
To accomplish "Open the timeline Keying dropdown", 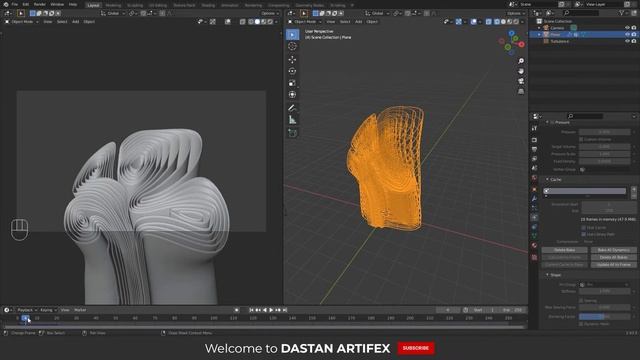I will point(48,310).
